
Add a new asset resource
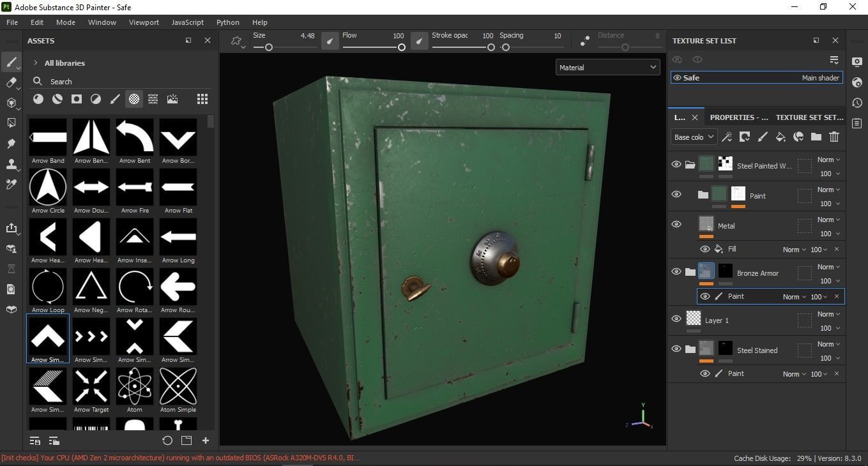206,440
